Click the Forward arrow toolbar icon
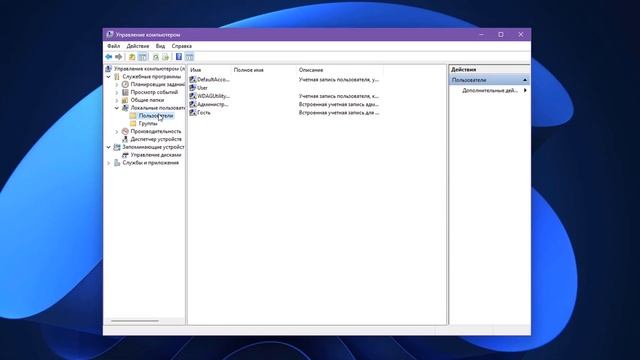 (x=118, y=57)
